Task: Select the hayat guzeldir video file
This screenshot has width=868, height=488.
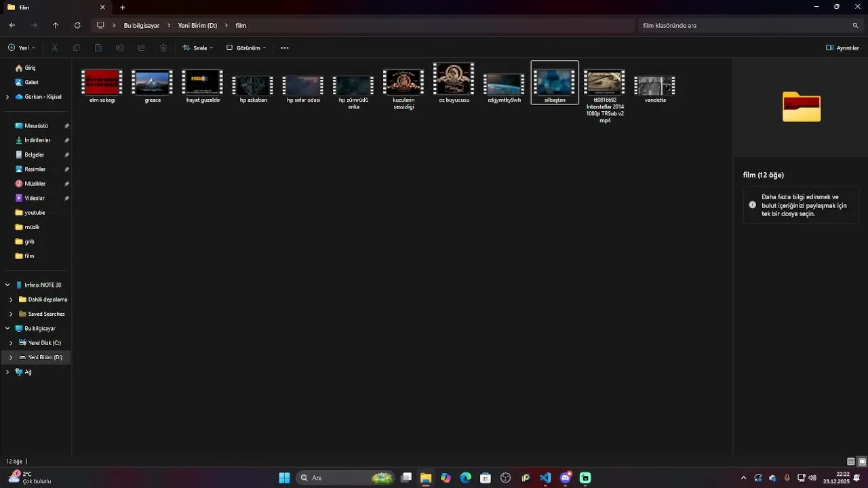Action: coord(203,85)
